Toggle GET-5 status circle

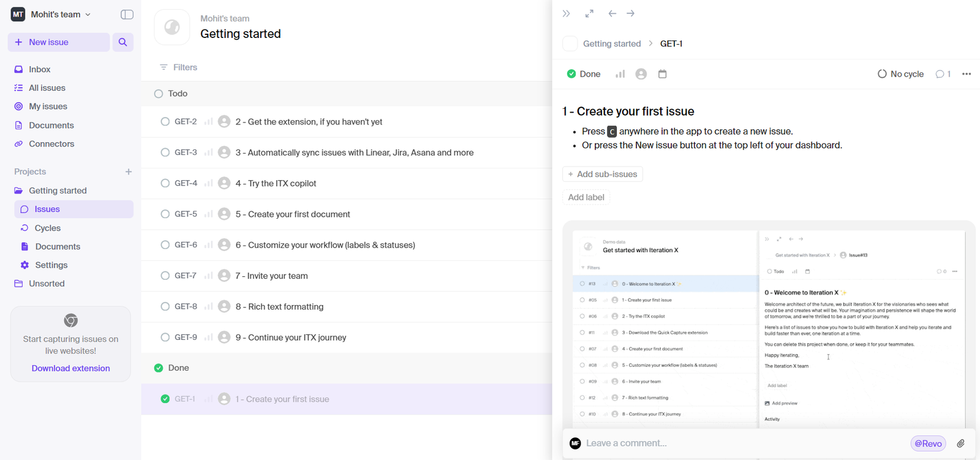(x=165, y=214)
